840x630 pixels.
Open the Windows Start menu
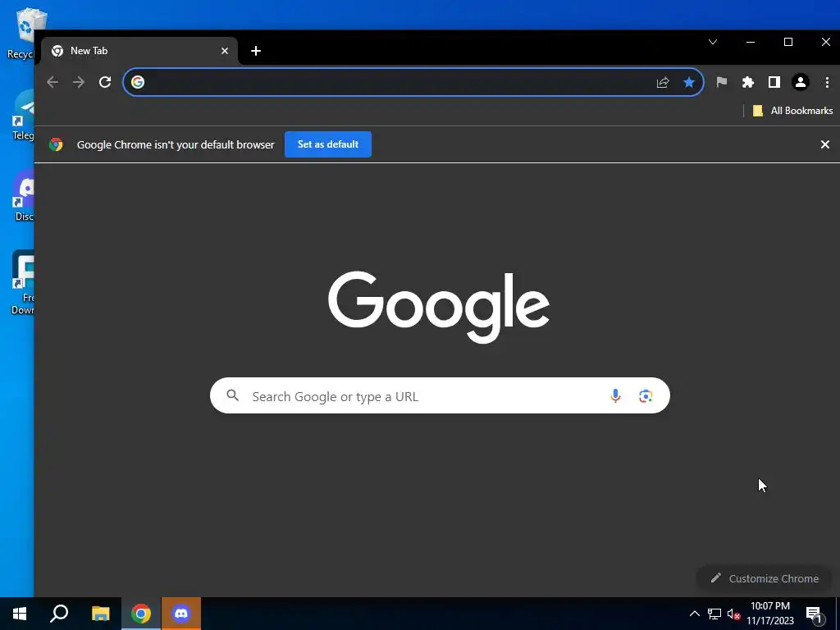point(20,614)
